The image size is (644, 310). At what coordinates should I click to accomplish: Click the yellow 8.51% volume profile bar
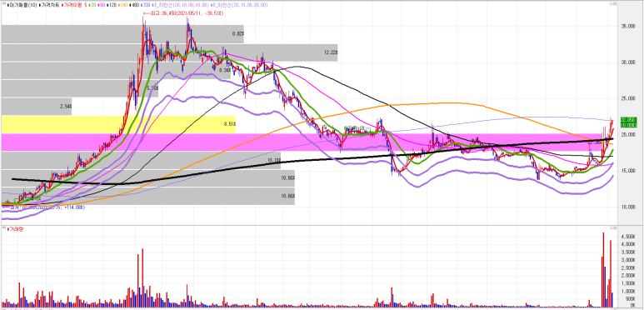118,124
